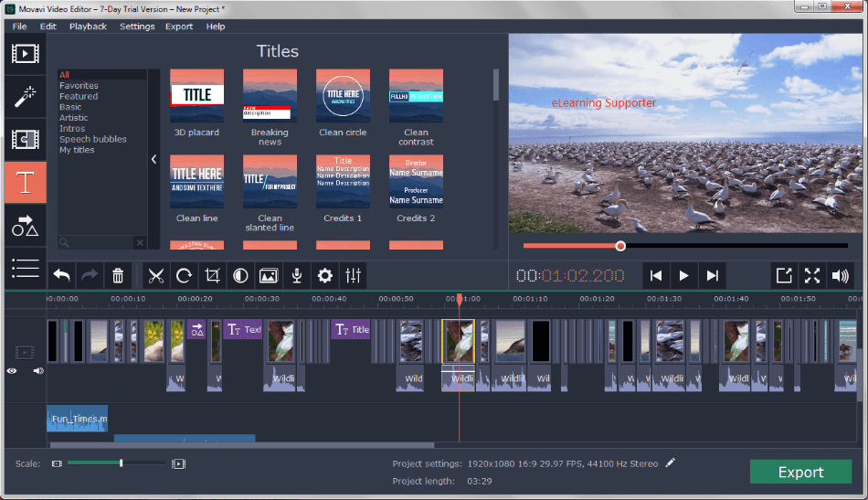Select the Crop tool icon
The width and height of the screenshot is (868, 500).
[212, 275]
